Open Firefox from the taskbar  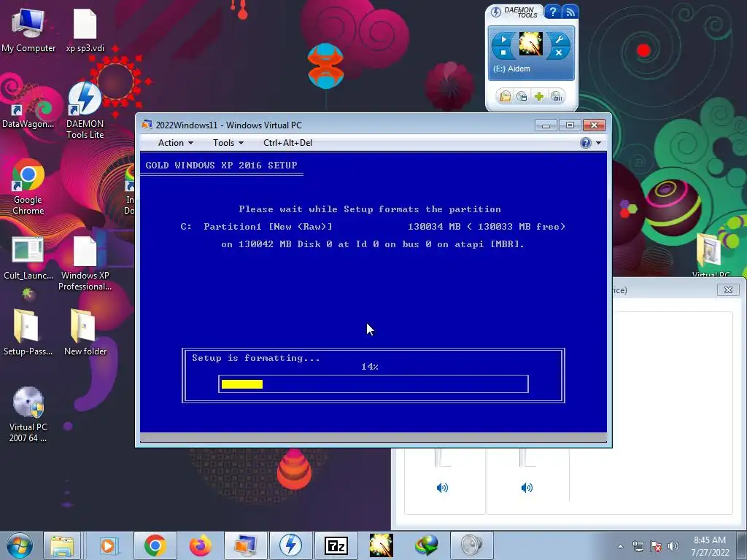coord(200,545)
